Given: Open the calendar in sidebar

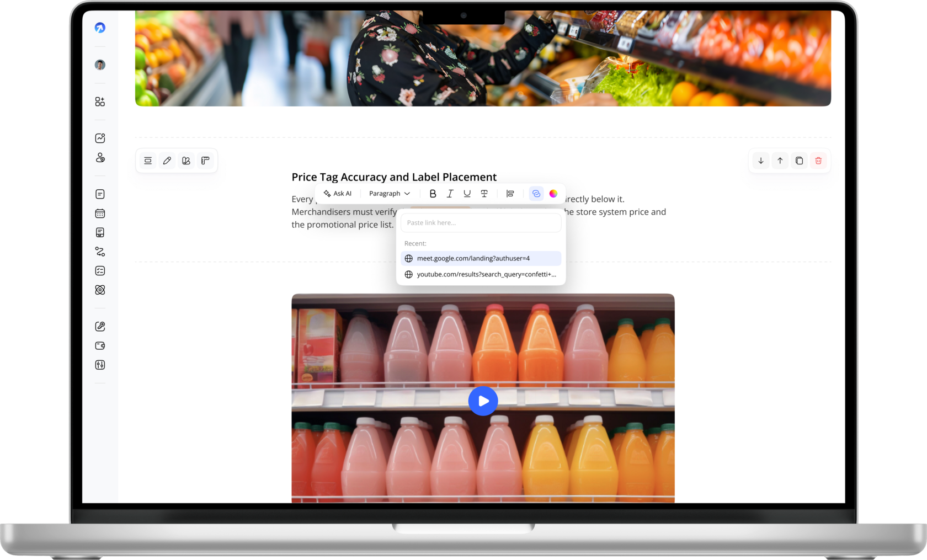Looking at the screenshot, I should click(x=100, y=214).
